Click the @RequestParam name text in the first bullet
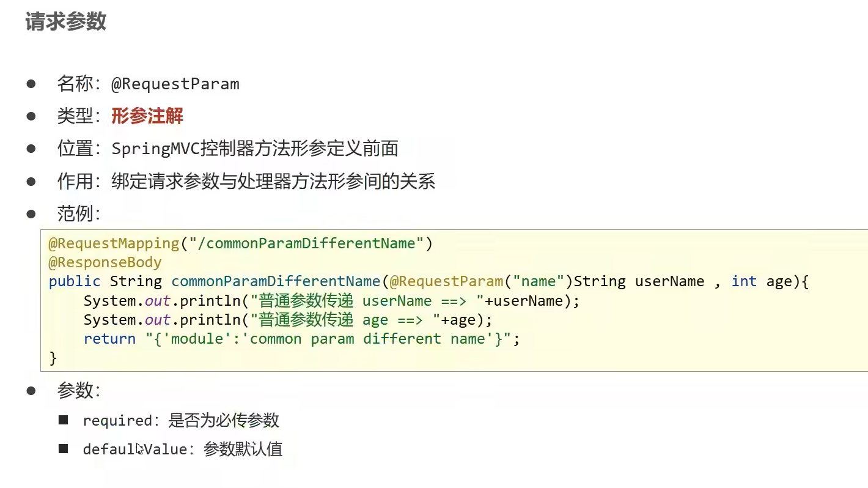 coord(175,84)
